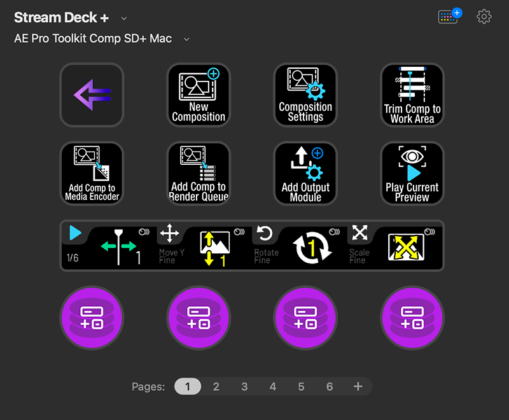The height and width of the screenshot is (420, 509).
Task: Jump to page 5
Action: [x=301, y=386]
